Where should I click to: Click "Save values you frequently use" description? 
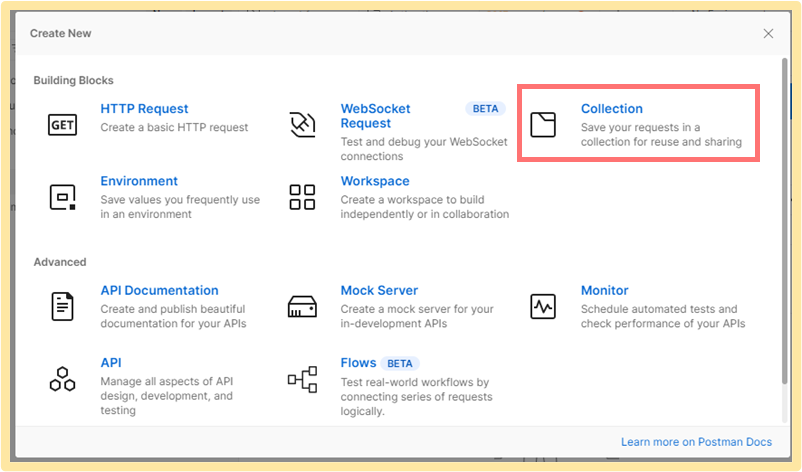coord(180,207)
